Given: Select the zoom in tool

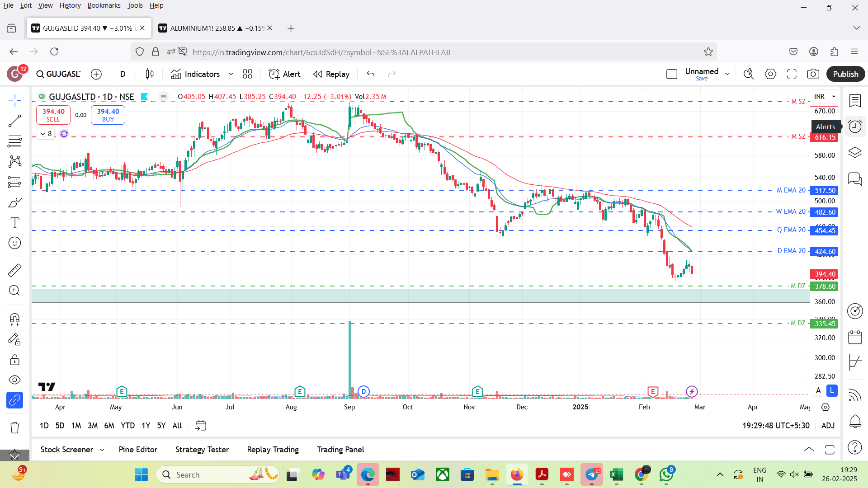Looking at the screenshot, I should tap(14, 291).
